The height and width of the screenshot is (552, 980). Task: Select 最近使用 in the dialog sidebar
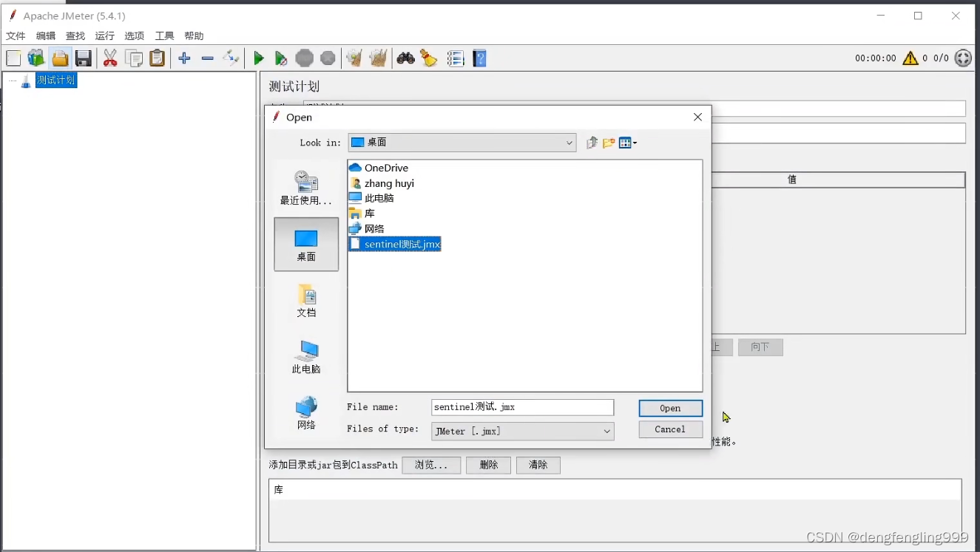(x=306, y=188)
